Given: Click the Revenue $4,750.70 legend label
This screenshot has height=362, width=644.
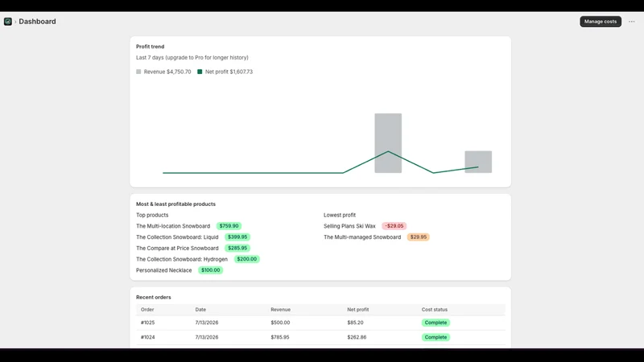Looking at the screenshot, I should [167, 72].
